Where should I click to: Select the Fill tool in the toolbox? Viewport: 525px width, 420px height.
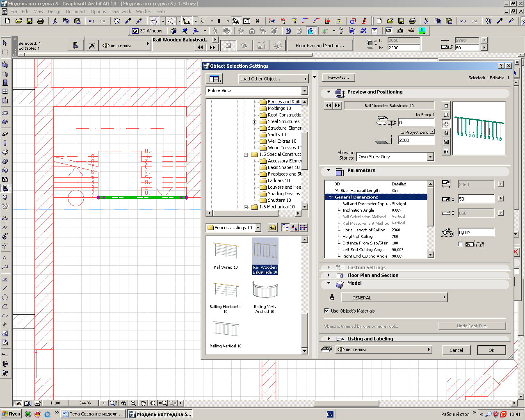point(5,279)
